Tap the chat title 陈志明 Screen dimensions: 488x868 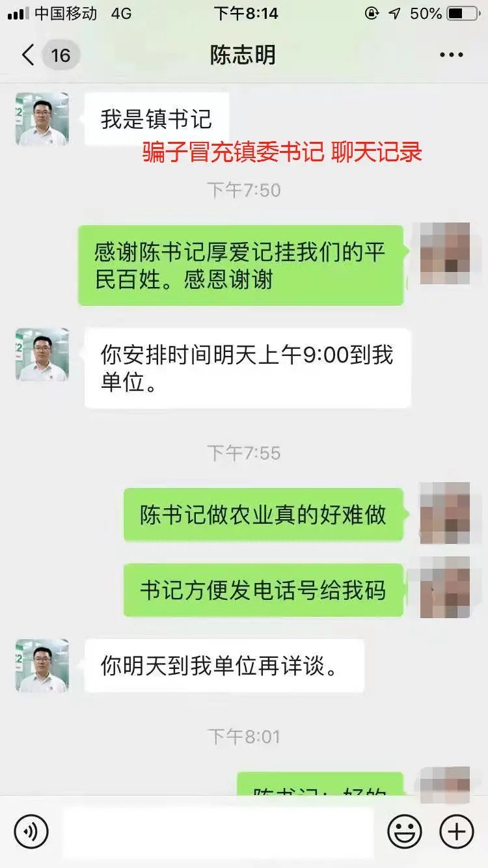click(243, 55)
